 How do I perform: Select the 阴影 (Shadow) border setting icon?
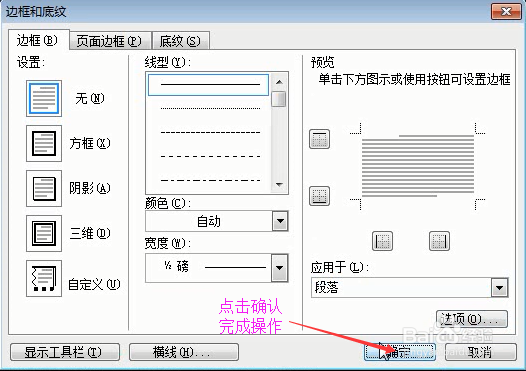44,188
